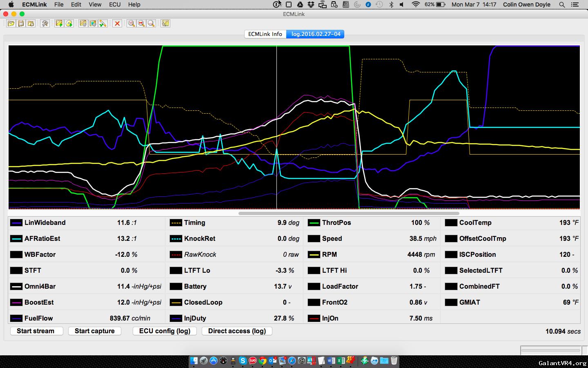Screen dimensions: 588x368
Task: Reset zoom with the 1:1 magnifier
Action: [131, 23]
